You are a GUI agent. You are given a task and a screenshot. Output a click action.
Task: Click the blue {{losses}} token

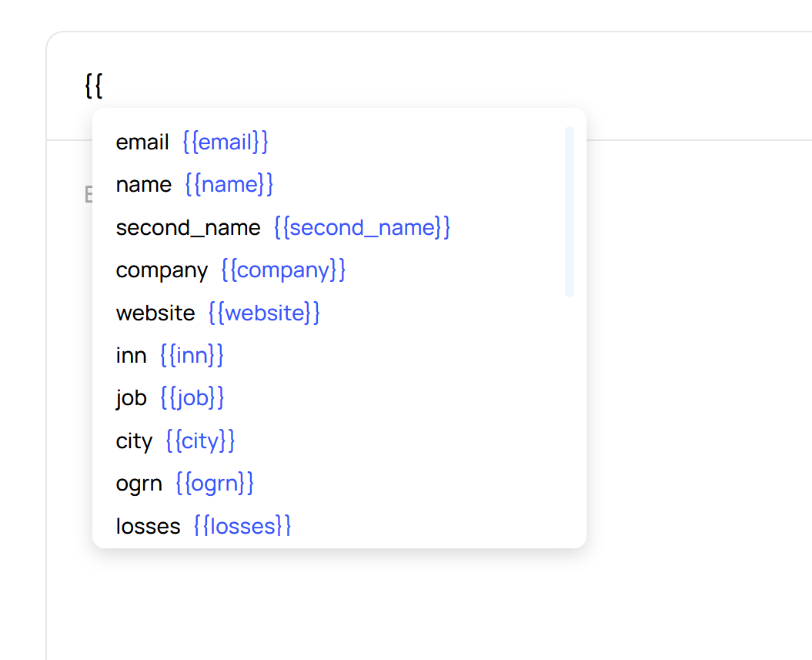coord(242,527)
